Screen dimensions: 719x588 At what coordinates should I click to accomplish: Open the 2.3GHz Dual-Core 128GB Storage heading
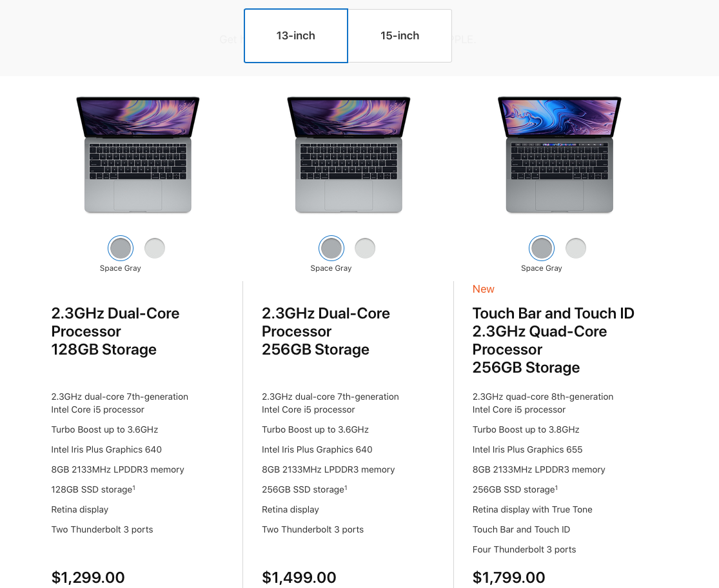coord(115,331)
